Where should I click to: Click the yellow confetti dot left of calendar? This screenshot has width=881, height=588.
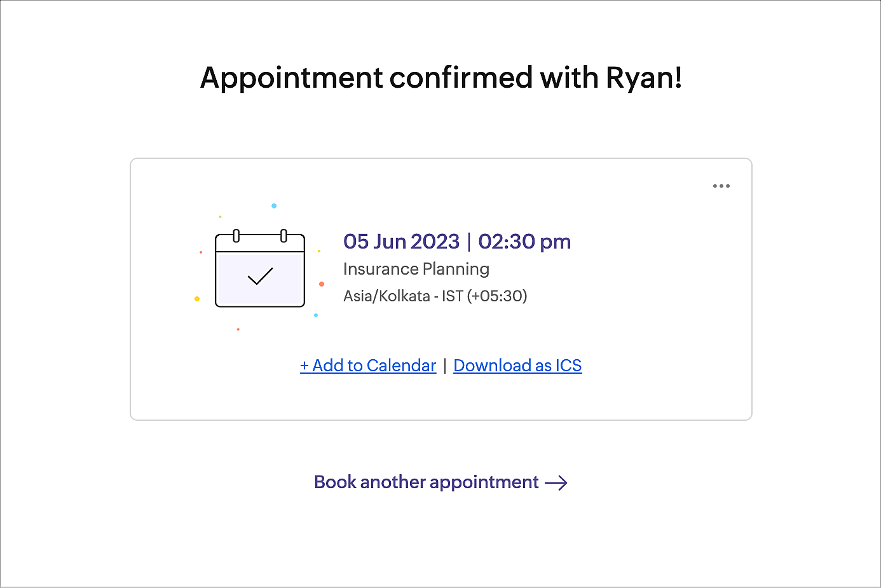[x=197, y=299]
